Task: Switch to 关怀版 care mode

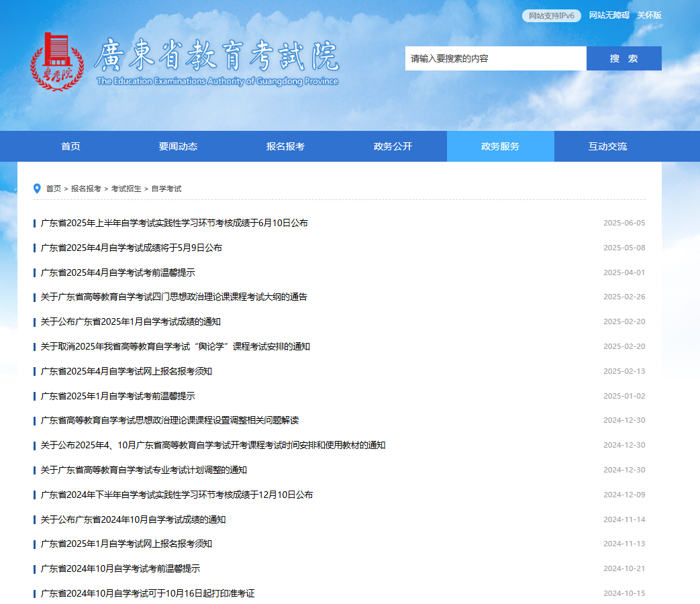Action: [649, 15]
